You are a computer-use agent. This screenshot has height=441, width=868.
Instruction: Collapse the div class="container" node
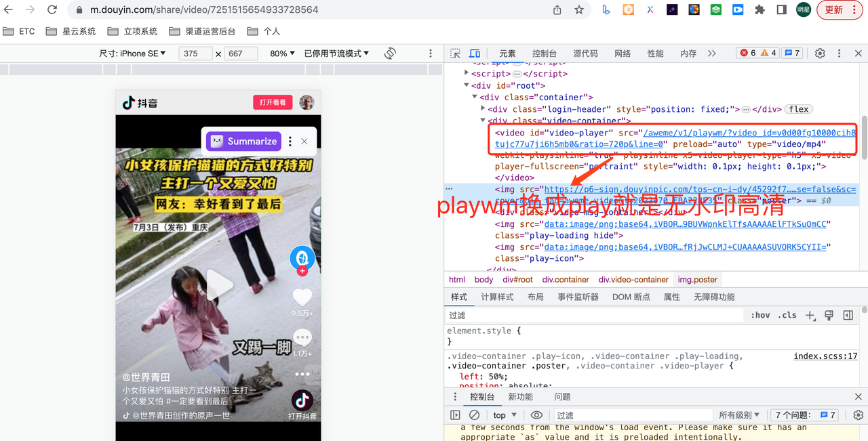(x=475, y=97)
